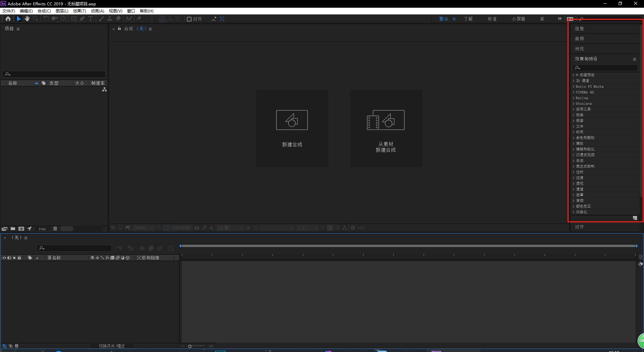
Task: Select the Puppet Pin tool
Action: (139, 19)
